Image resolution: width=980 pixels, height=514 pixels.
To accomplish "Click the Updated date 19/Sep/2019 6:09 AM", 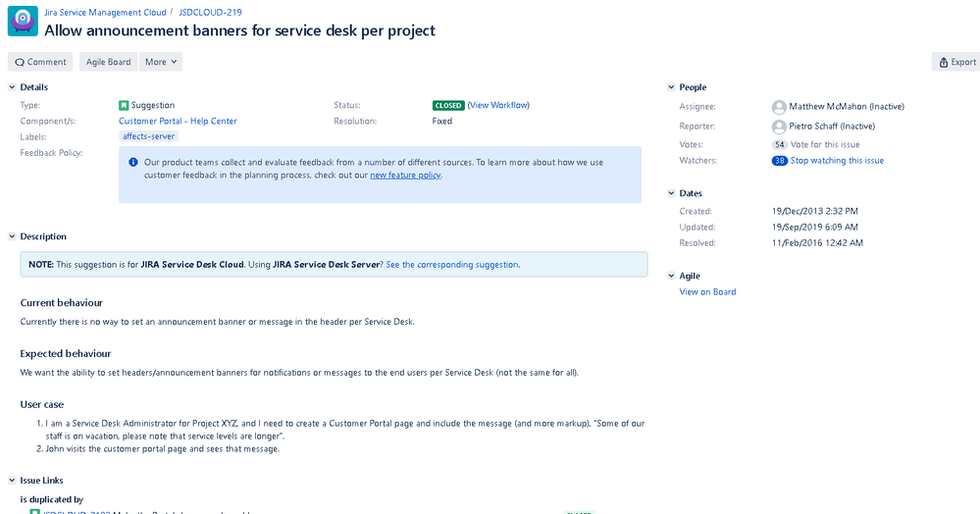I will [x=814, y=227].
